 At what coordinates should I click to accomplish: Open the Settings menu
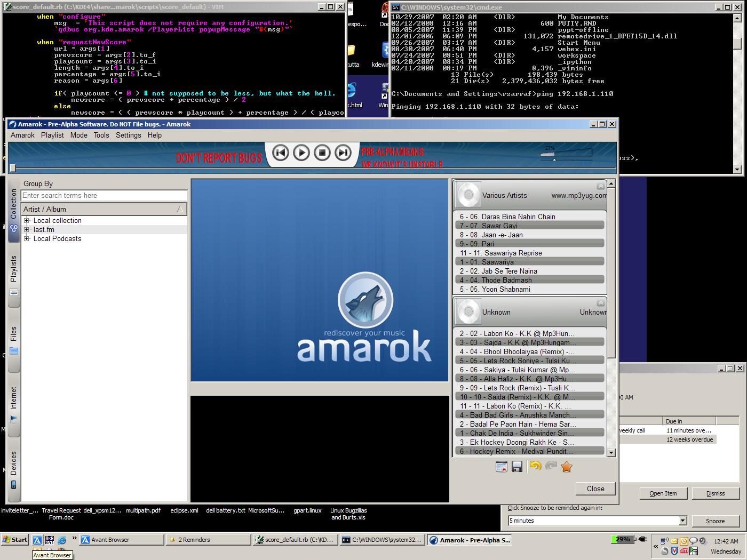click(129, 135)
